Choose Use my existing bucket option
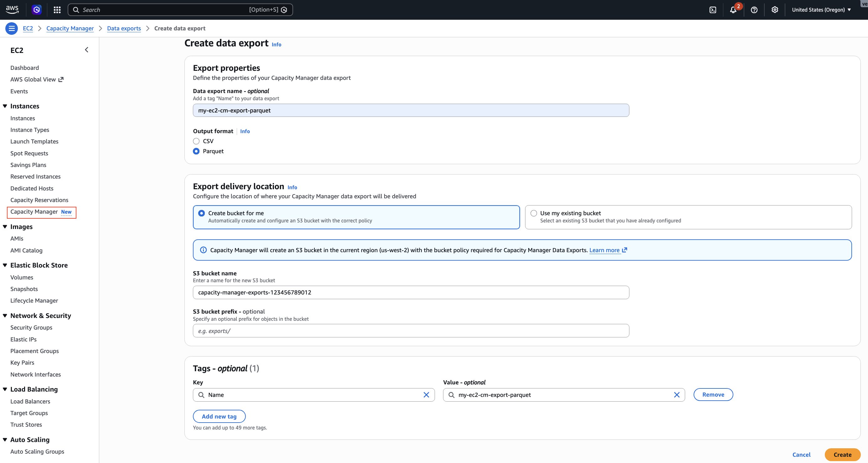Screen dimensions: 868x463 coord(688,217)
